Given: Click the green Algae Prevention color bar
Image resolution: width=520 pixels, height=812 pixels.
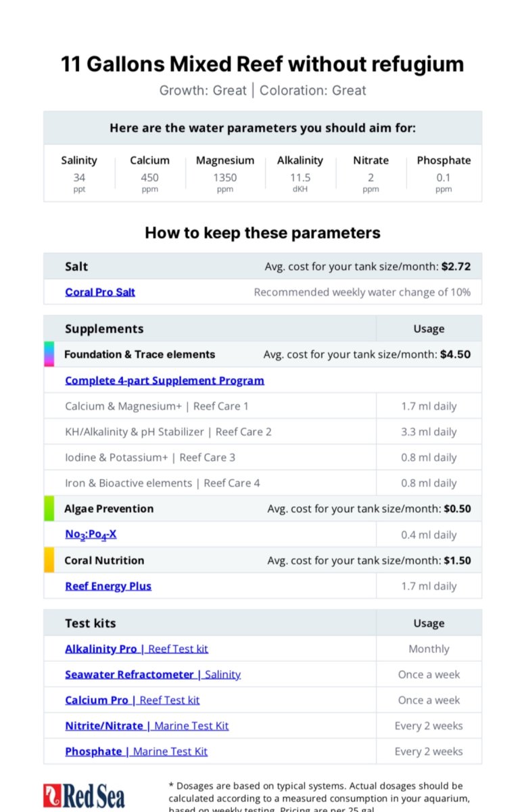Looking at the screenshot, I should coord(49,508).
